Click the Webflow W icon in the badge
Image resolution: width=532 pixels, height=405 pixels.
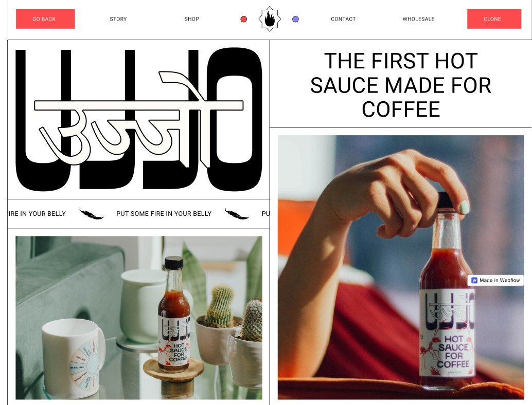[474, 280]
